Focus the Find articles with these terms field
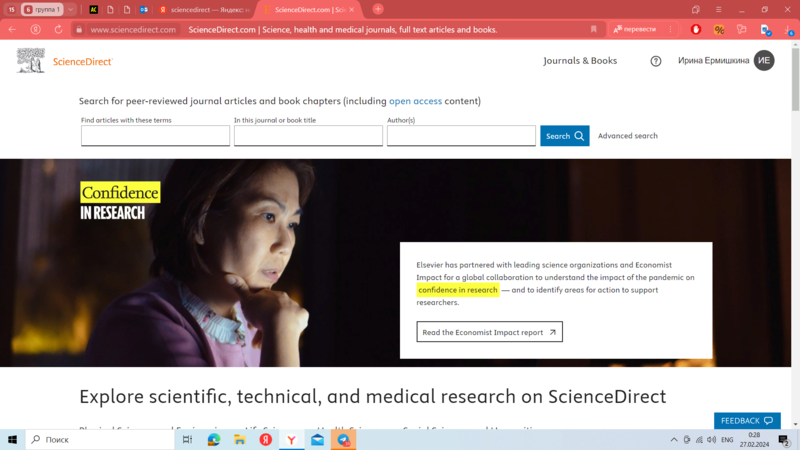The image size is (800, 450). (x=155, y=136)
